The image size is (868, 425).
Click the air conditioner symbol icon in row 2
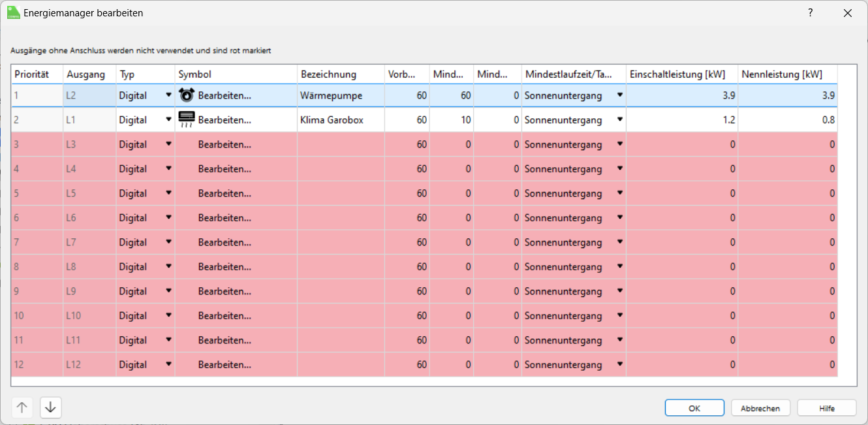[x=187, y=119]
